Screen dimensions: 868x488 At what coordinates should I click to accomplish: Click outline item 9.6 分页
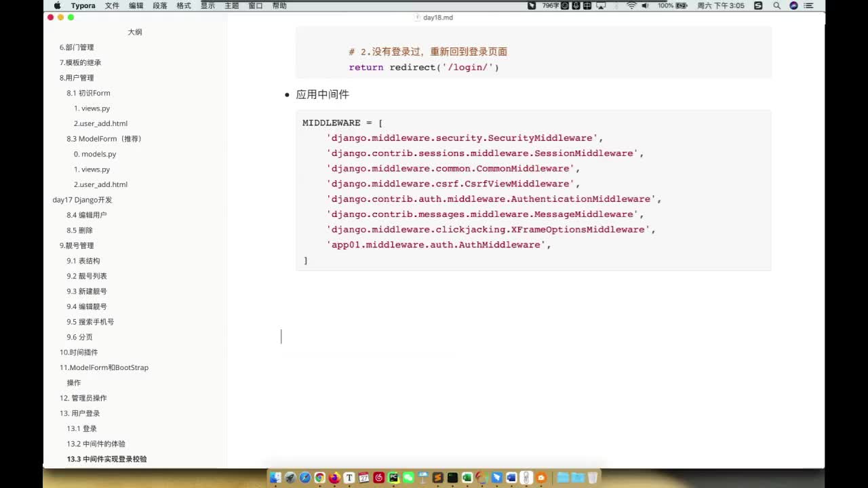click(79, 337)
